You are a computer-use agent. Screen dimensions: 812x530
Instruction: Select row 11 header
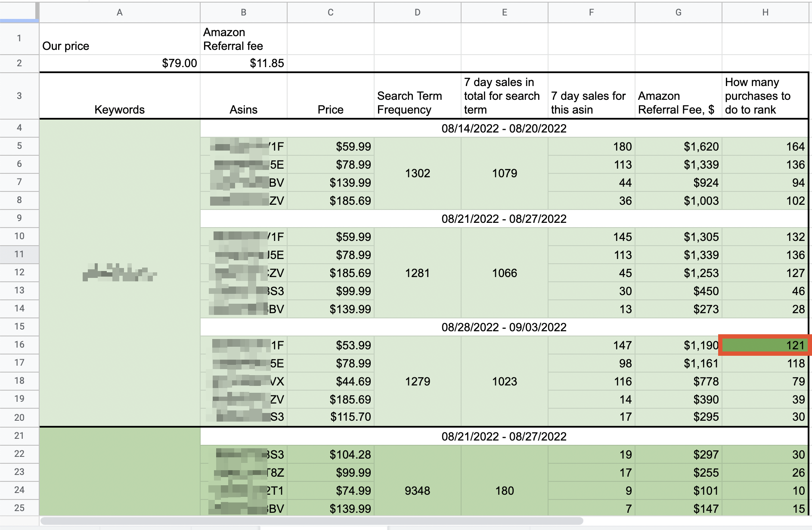[19, 254]
